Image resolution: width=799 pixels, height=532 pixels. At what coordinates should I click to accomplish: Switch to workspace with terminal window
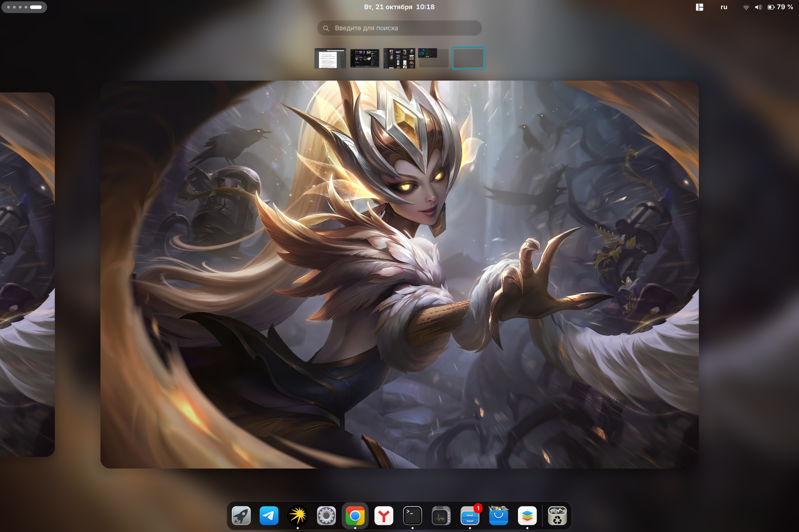pyautogui.click(x=434, y=58)
